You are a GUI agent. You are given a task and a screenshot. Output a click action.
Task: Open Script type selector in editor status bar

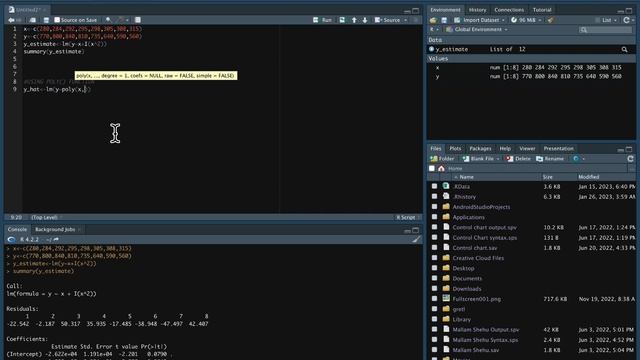tap(407, 218)
